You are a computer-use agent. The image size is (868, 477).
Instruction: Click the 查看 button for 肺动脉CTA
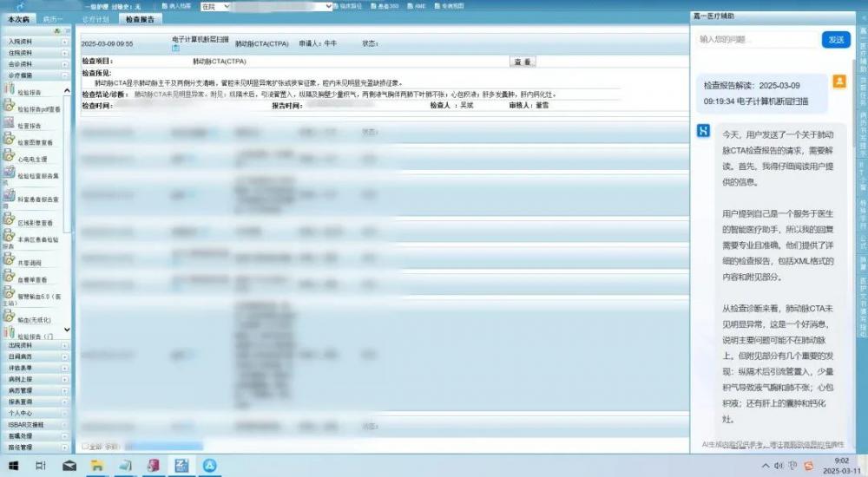click(522, 62)
